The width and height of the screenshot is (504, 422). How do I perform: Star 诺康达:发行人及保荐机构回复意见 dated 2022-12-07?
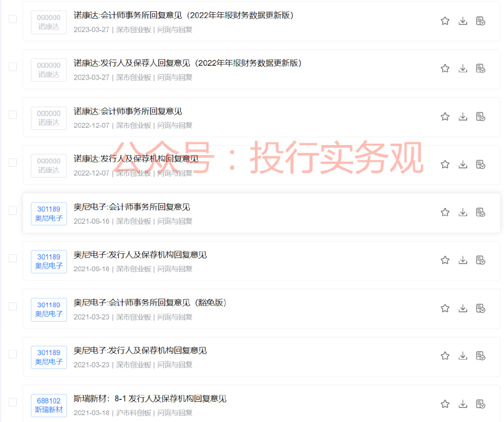click(x=444, y=164)
